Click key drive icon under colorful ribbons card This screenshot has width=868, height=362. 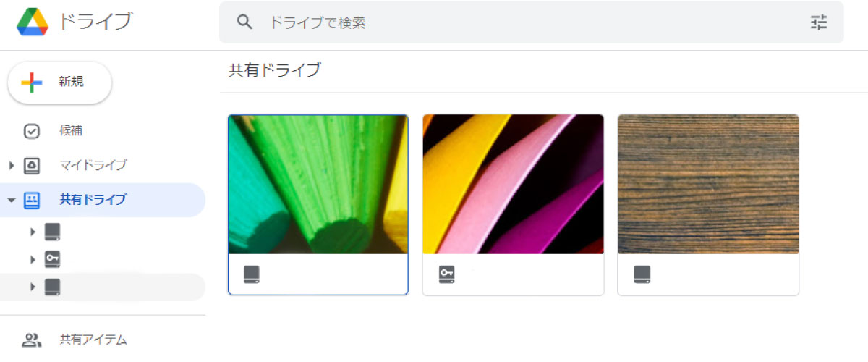pyautogui.click(x=446, y=274)
